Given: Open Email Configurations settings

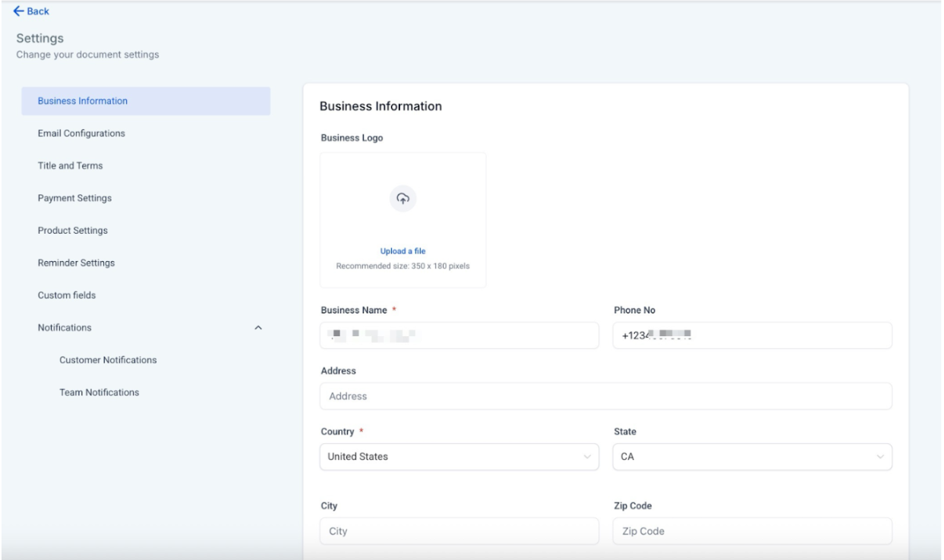Looking at the screenshot, I should click(x=81, y=134).
